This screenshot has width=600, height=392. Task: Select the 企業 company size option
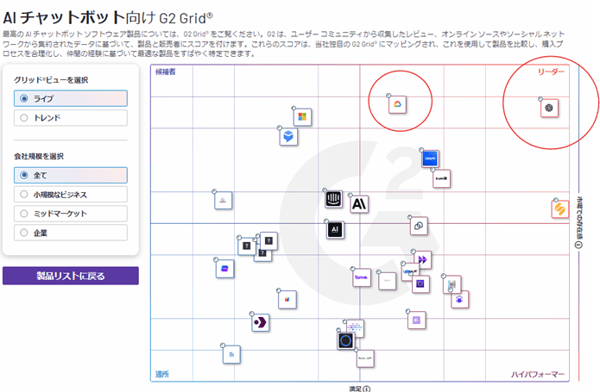point(71,233)
